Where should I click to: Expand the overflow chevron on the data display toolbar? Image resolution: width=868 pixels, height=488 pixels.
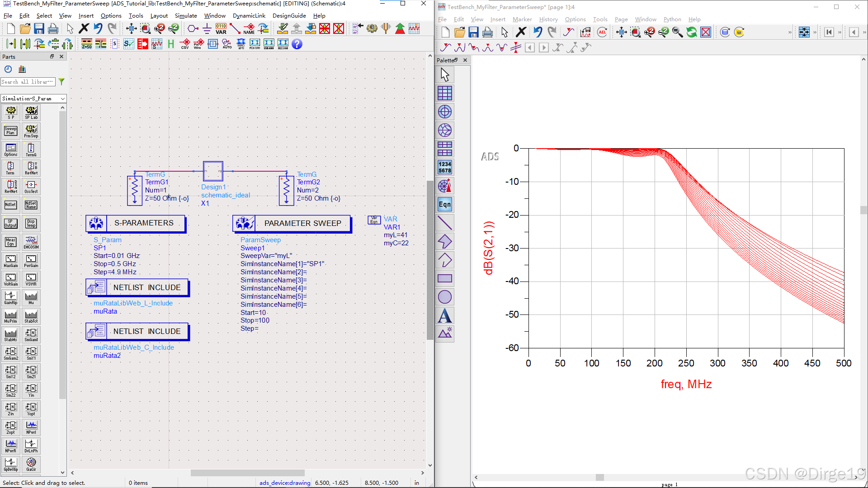tap(789, 32)
